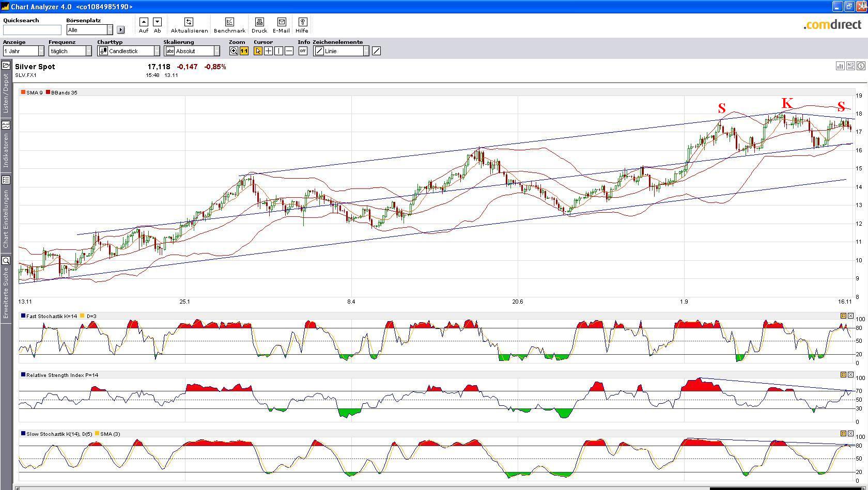Click the orange SMA 9 color swatch
The height and width of the screenshot is (490, 868).
click(x=23, y=92)
